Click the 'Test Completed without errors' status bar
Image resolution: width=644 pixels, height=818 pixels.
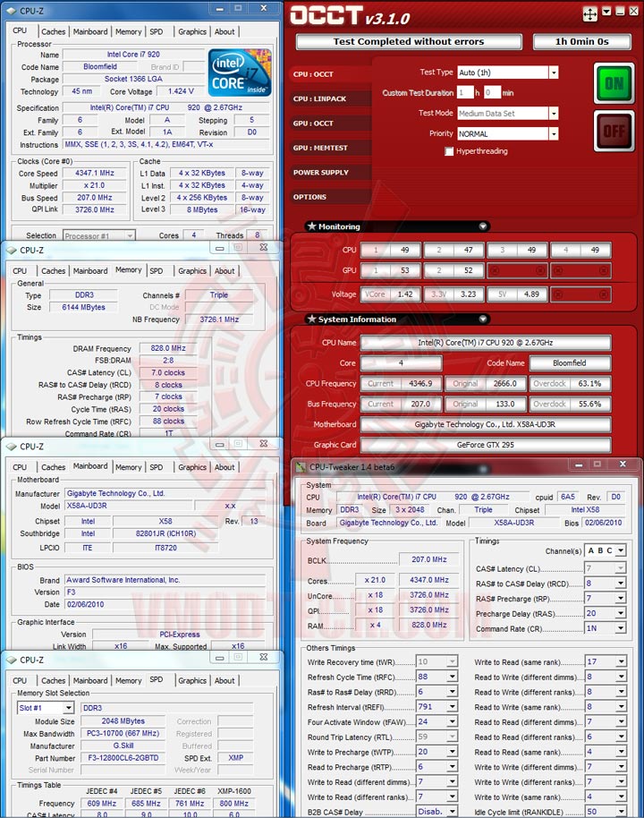pyautogui.click(x=409, y=42)
